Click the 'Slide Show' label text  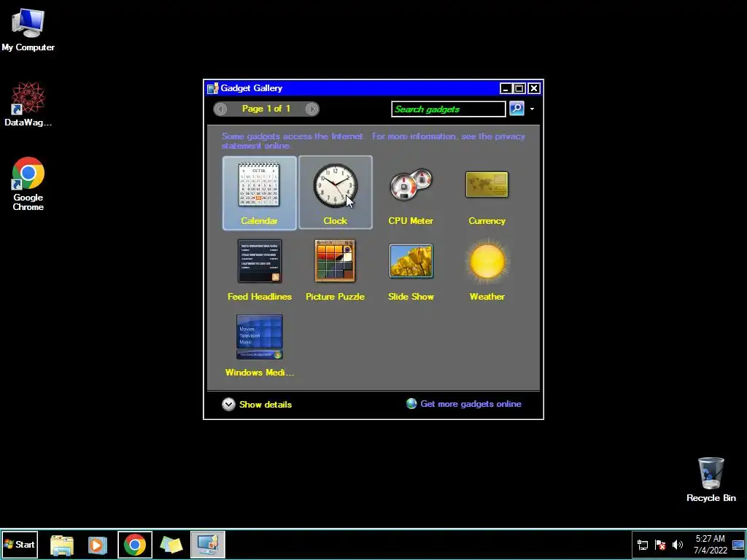coord(411,296)
